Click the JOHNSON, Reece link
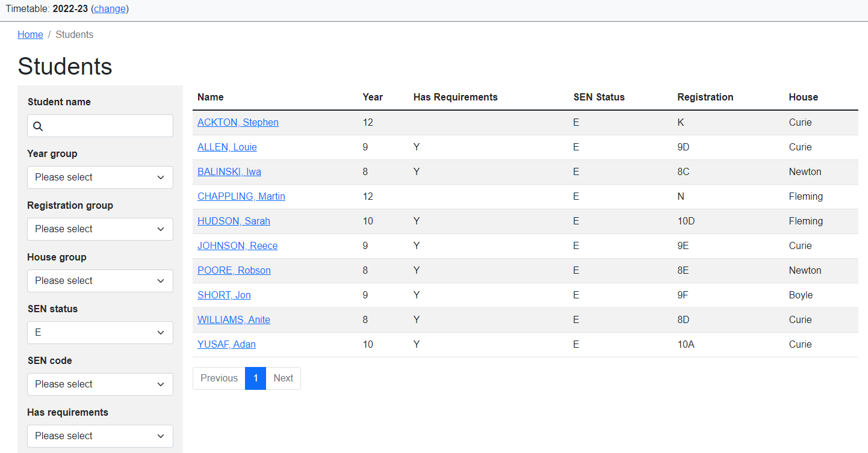Image resolution: width=868 pixels, height=453 pixels. (x=237, y=246)
